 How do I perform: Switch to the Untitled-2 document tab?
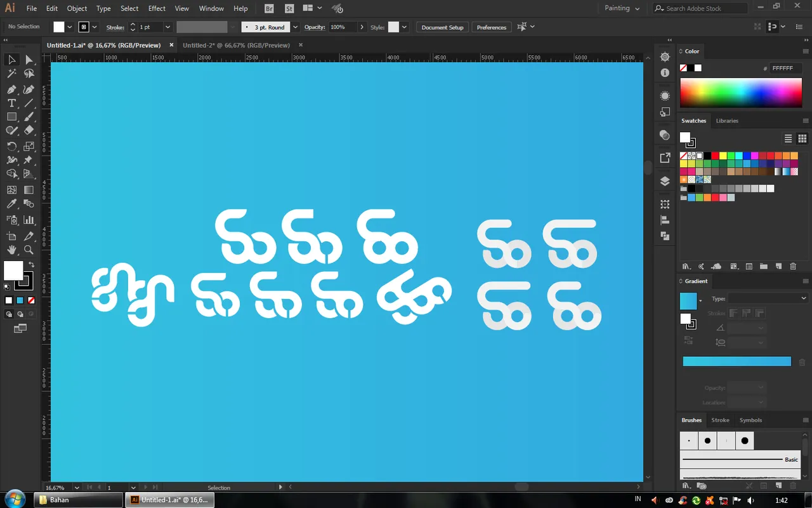[x=236, y=45]
